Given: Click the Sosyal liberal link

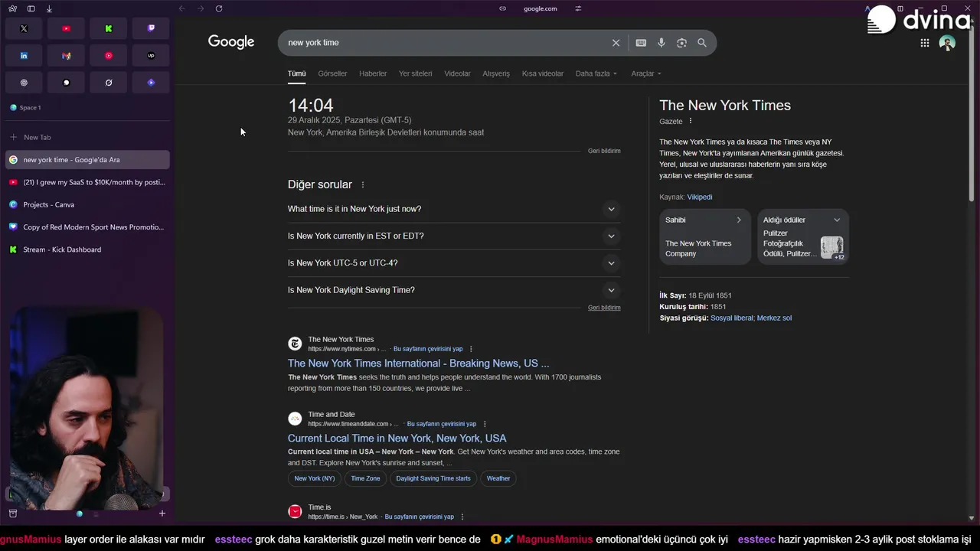Looking at the screenshot, I should 732,318.
